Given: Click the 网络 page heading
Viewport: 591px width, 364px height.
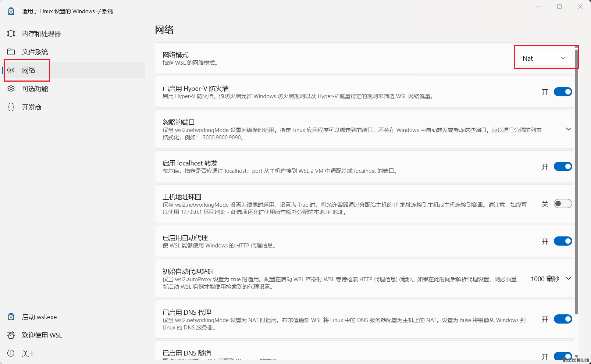Looking at the screenshot, I should pos(164,29).
